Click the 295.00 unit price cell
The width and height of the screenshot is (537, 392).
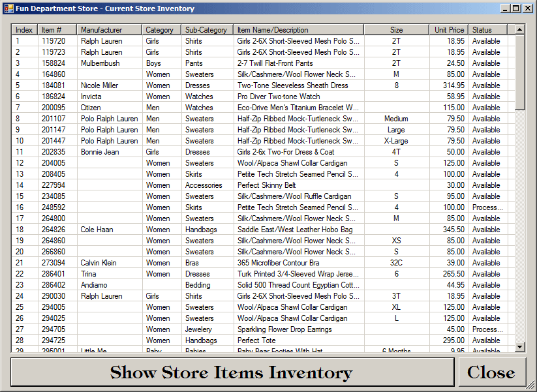point(453,340)
